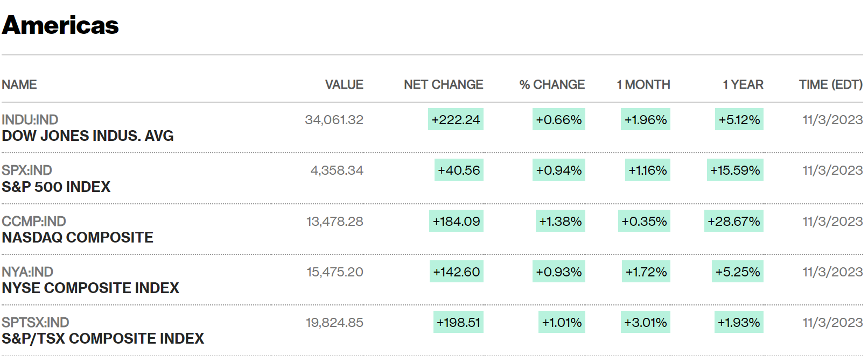Click the TIME (EDT) column header
This screenshot has width=868, height=356.
point(830,85)
